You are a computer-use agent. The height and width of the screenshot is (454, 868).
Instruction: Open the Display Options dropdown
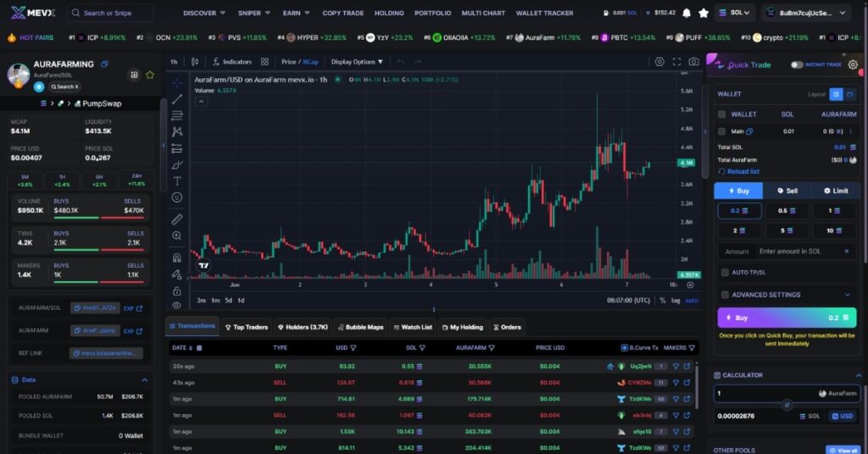tap(357, 62)
